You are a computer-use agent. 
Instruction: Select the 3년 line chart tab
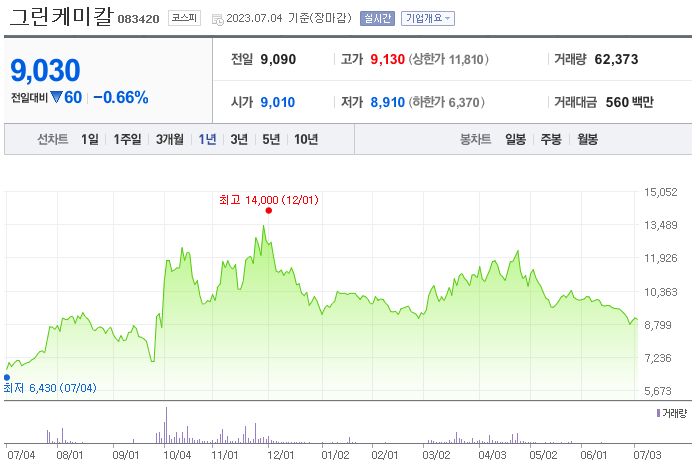[x=239, y=139]
